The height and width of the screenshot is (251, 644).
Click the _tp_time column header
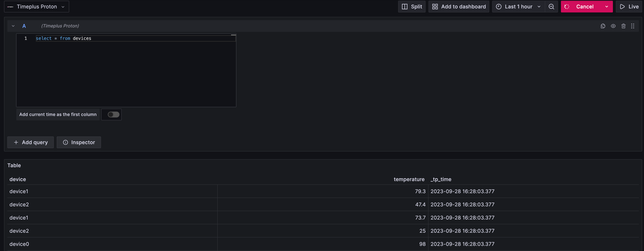441,179
